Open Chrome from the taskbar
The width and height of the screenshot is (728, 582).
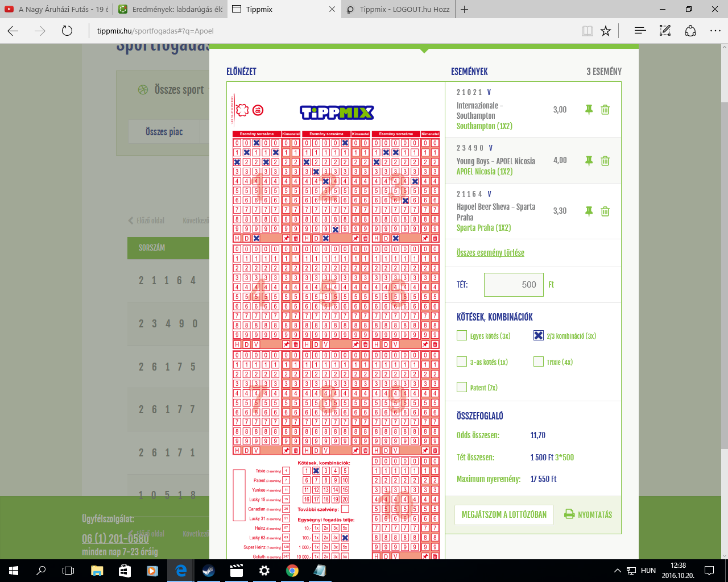tap(292, 571)
